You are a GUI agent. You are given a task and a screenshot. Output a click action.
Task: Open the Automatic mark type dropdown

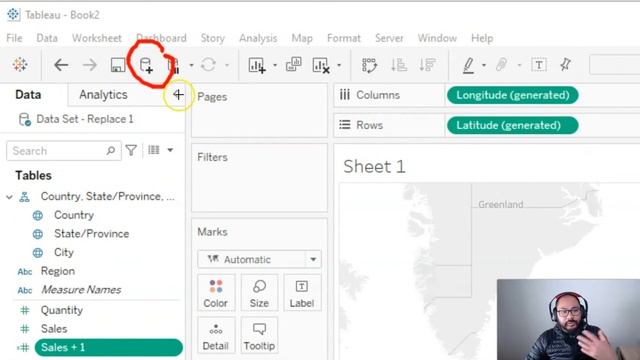[313, 259]
